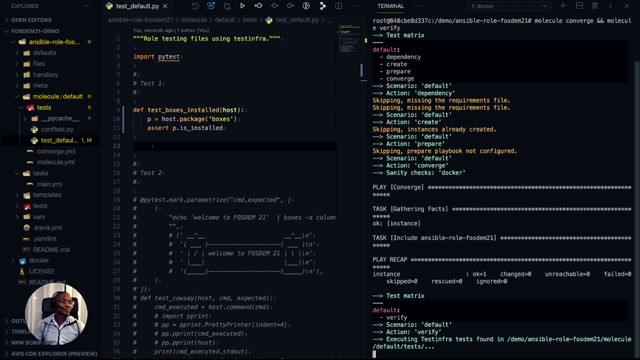The image size is (640, 360).
Task: Go to next revision commit icon
Action: coord(290,6)
